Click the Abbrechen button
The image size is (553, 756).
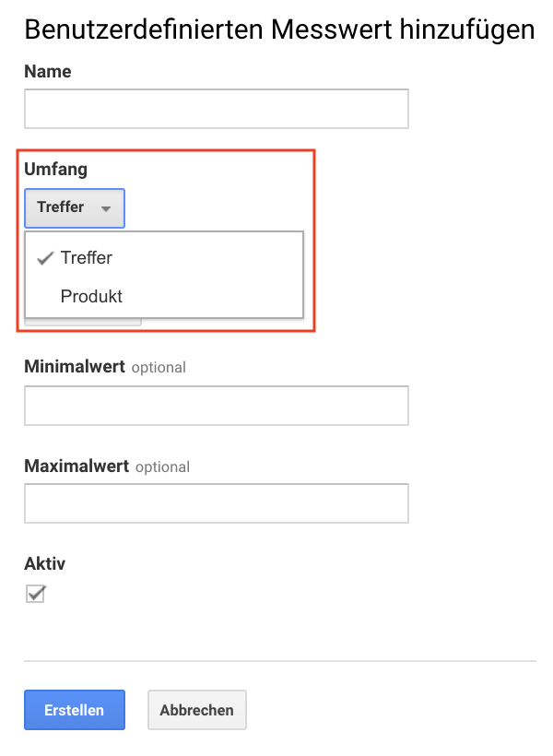pos(196,710)
